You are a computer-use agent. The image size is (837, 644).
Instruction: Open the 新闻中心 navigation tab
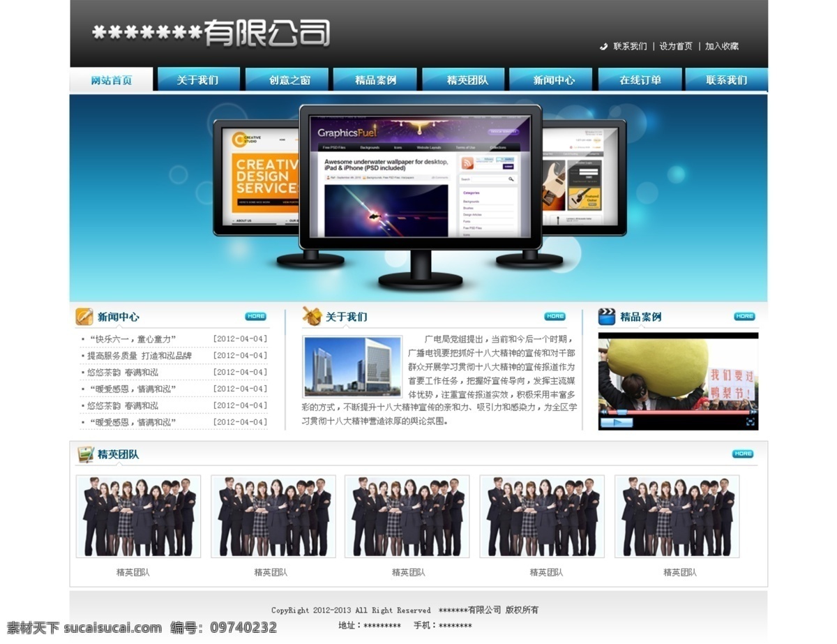551,80
